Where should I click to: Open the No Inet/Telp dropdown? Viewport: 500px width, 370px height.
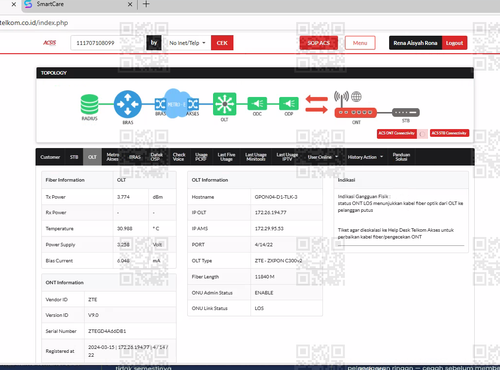187,43
